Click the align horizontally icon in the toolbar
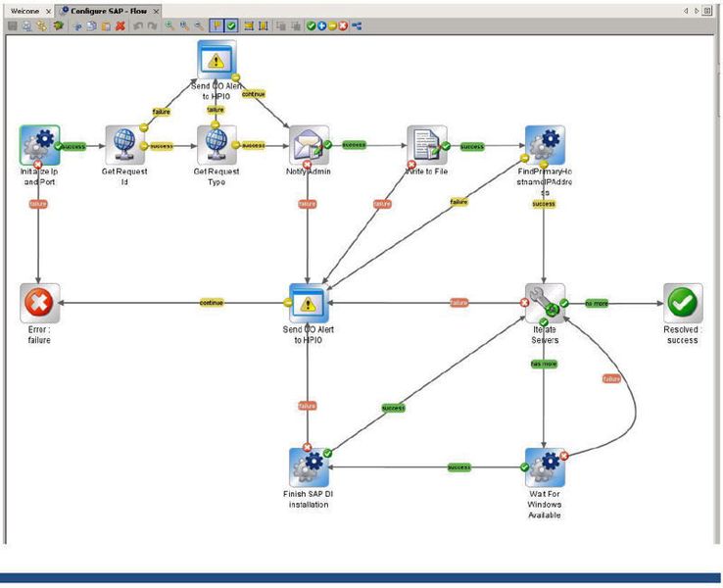Image resolution: width=723 pixels, height=588 pixels. click(249, 25)
